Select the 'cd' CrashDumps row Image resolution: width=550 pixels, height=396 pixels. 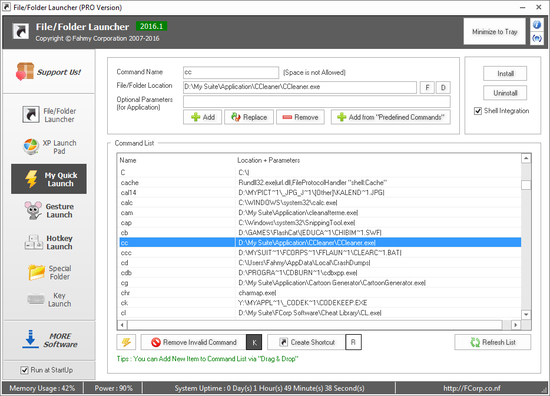(320, 263)
